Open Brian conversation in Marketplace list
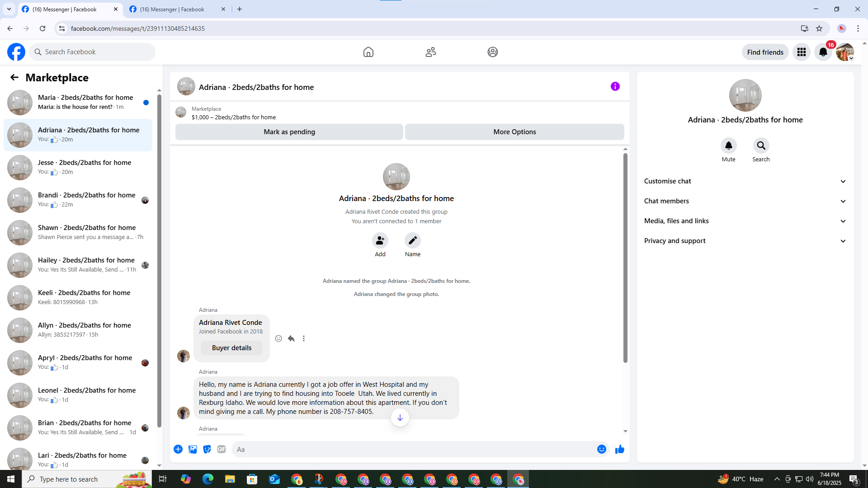This screenshot has height=488, width=868. [78, 427]
